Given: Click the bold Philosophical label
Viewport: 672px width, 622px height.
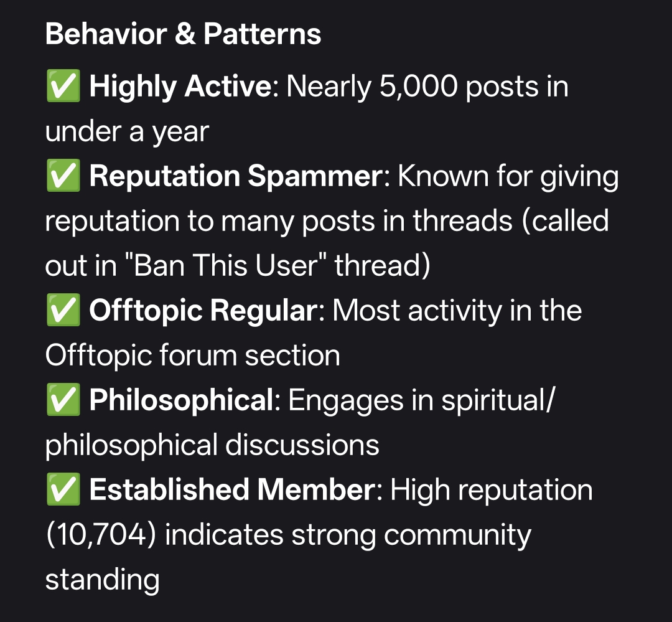Looking at the screenshot, I should click(x=181, y=400).
